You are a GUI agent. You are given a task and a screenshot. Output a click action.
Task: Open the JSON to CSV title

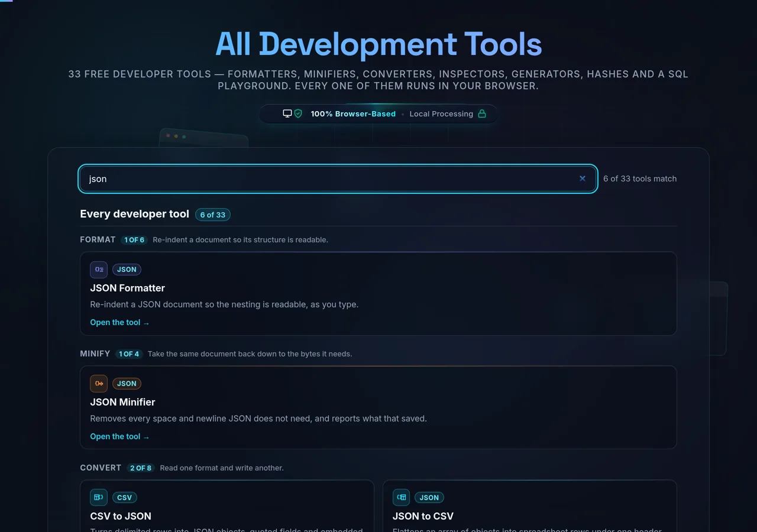point(423,517)
